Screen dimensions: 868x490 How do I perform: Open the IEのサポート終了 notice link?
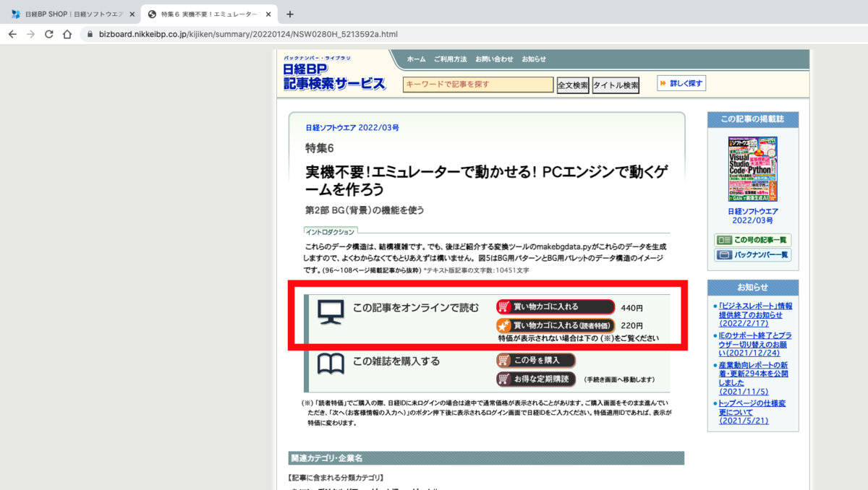pos(755,345)
